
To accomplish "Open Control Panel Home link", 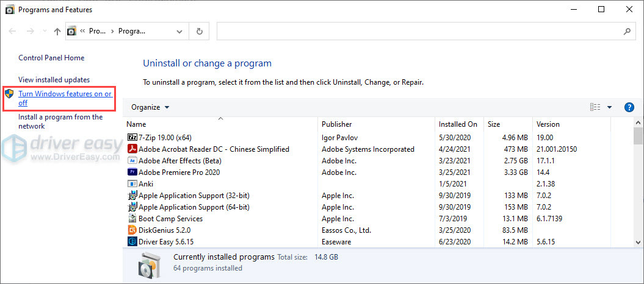I will tap(51, 58).
